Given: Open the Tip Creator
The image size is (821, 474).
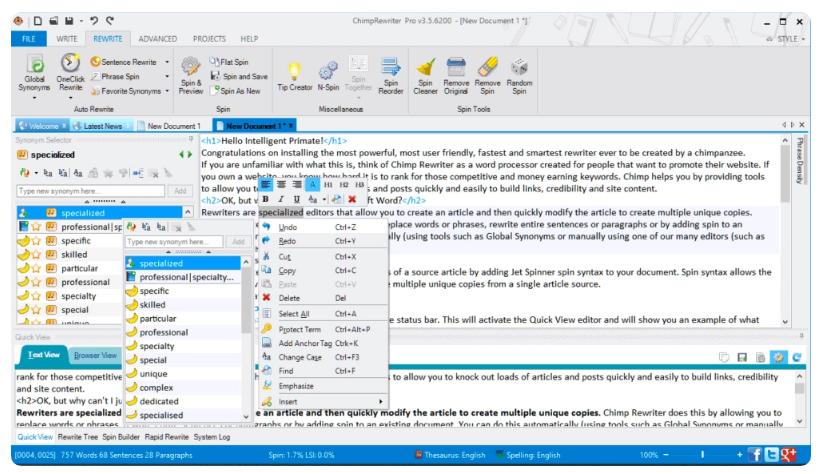Looking at the screenshot, I should (x=294, y=68).
